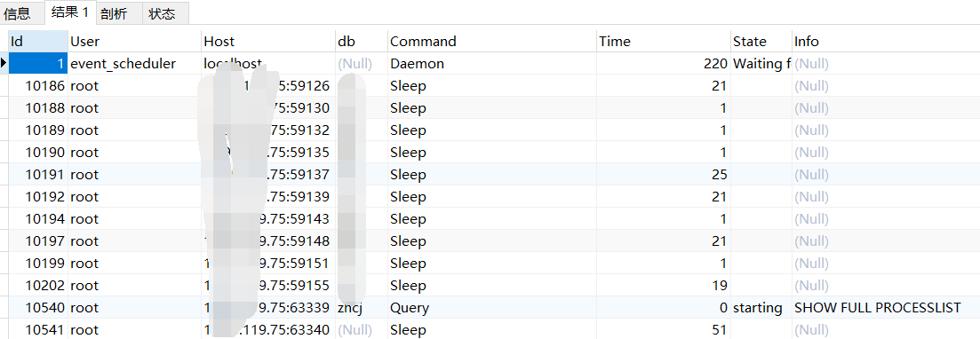The width and height of the screenshot is (980, 339).
Task: Click Time value 19 in row 10202
Action: [x=663, y=285]
